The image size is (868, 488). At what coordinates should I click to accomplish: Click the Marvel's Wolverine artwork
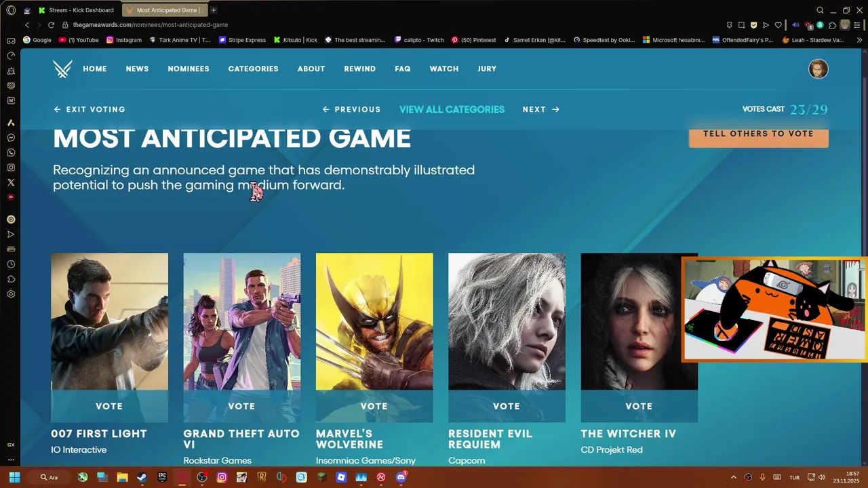pos(374,322)
